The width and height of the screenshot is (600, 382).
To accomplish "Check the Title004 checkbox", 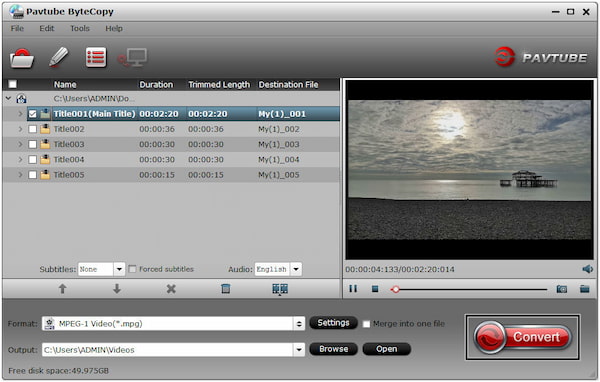I will 33,160.
